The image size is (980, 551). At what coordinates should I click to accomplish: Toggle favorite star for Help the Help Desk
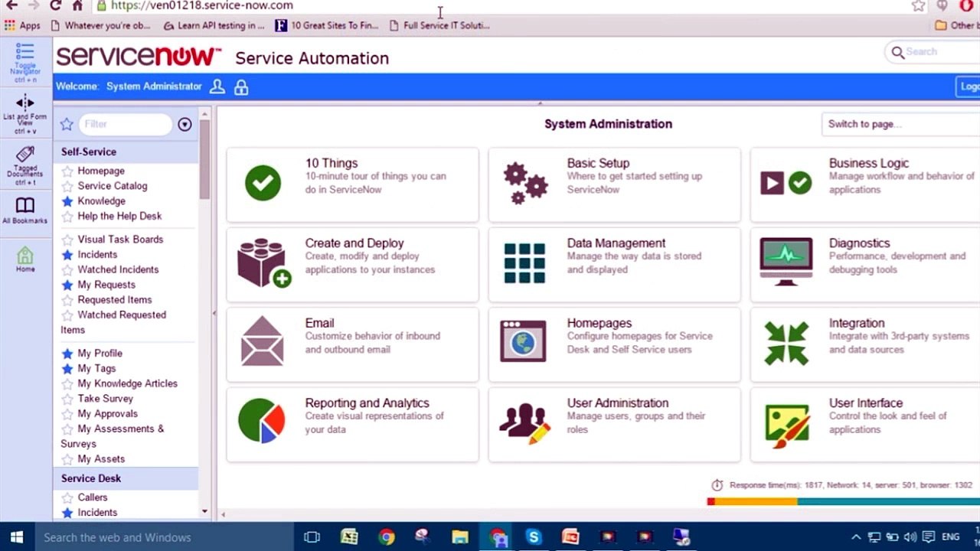67,217
